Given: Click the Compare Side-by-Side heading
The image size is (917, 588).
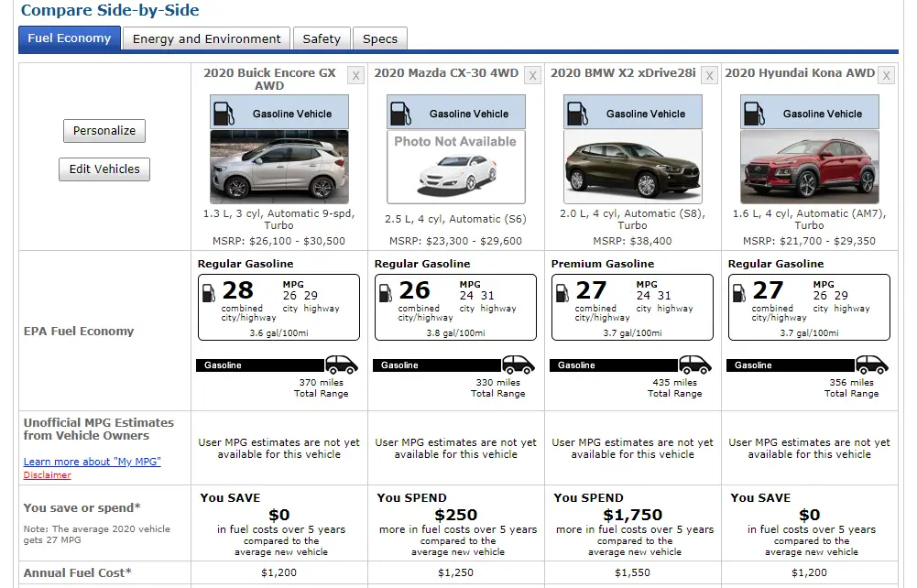Looking at the screenshot, I should pyautogui.click(x=110, y=10).
